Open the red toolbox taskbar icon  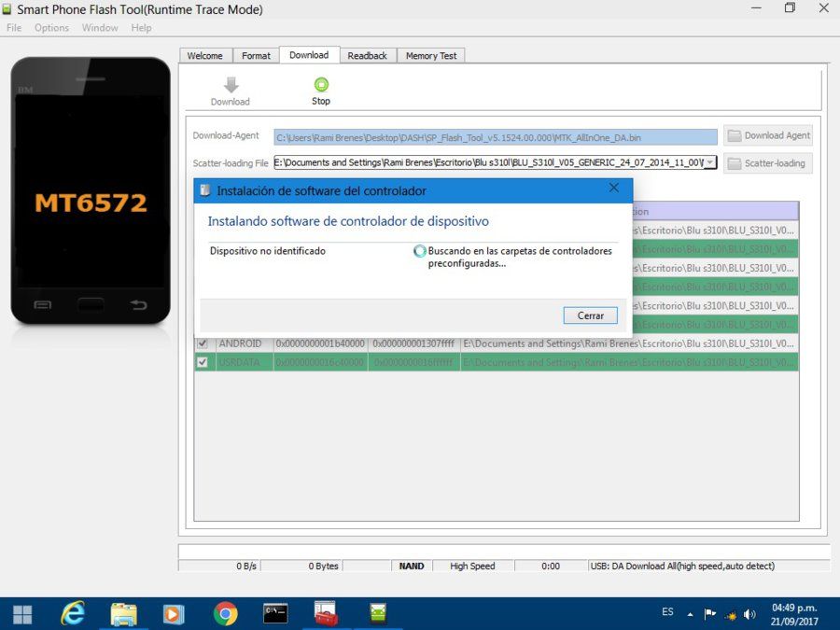coord(326,613)
